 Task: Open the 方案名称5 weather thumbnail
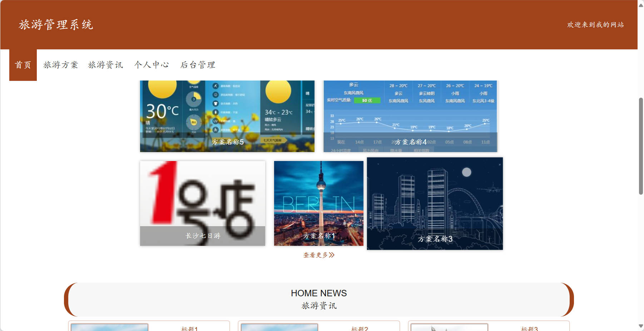[x=227, y=116]
